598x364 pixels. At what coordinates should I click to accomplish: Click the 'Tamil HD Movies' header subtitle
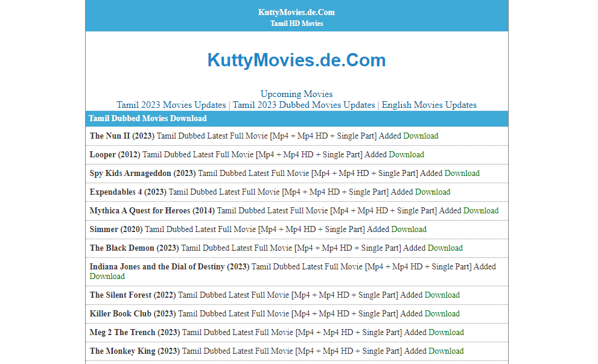pos(296,24)
